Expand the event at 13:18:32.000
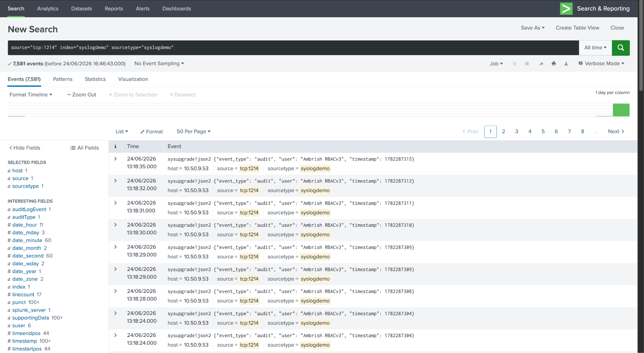This screenshot has height=353, width=644. point(115,181)
